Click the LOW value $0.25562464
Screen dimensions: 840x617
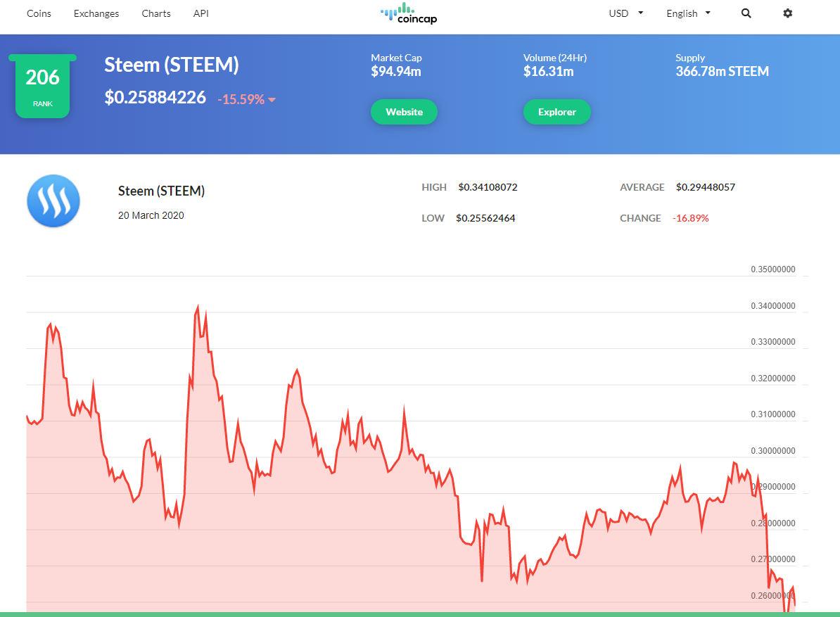(x=485, y=218)
